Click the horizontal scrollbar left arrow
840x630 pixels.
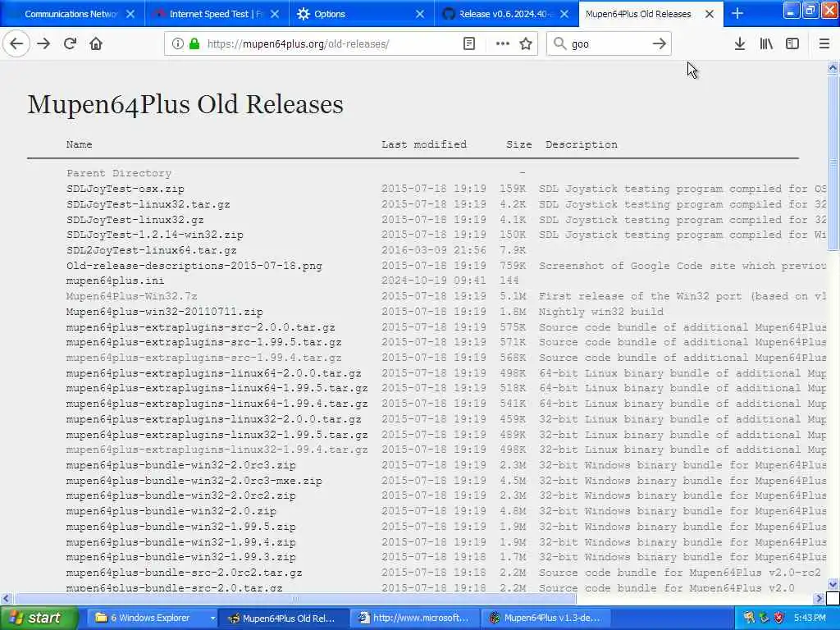[6, 598]
